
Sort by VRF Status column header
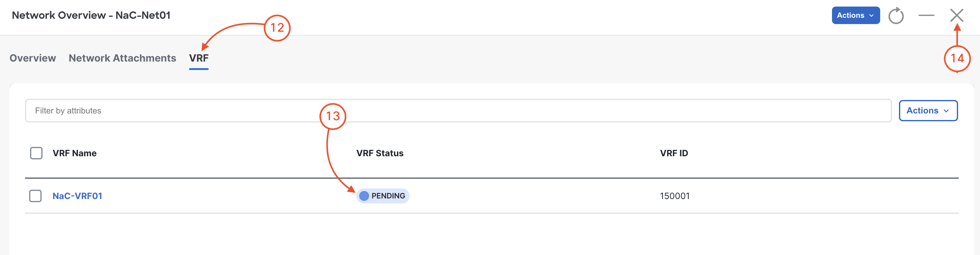point(380,153)
